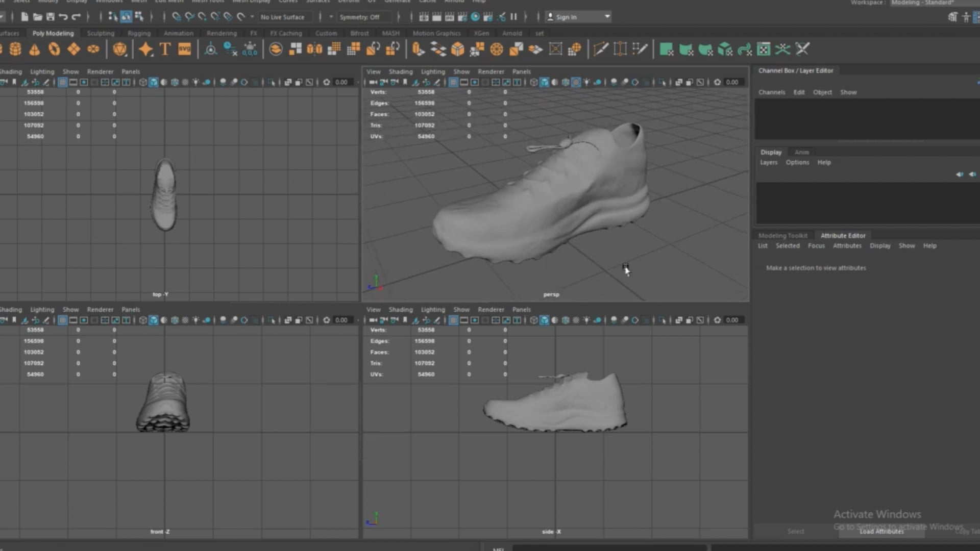Click the crossed tools icon ending the shelf
This screenshot has width=980, height=551.
click(802, 49)
